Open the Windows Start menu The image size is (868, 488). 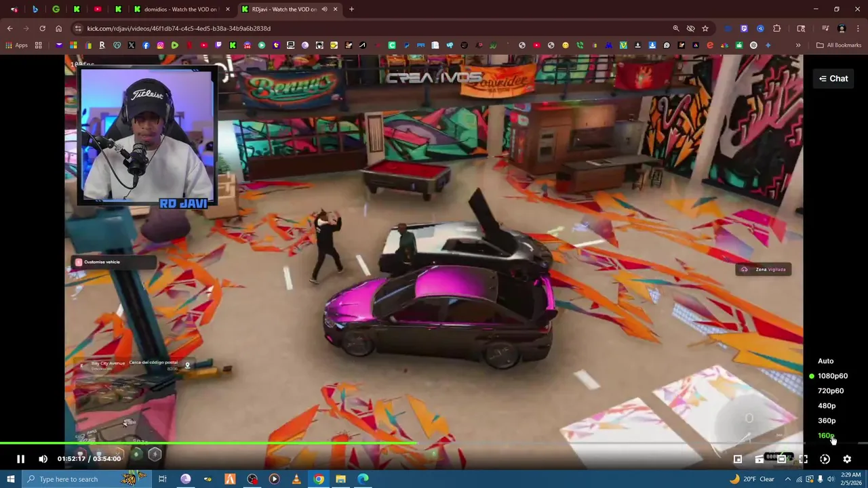[10, 479]
